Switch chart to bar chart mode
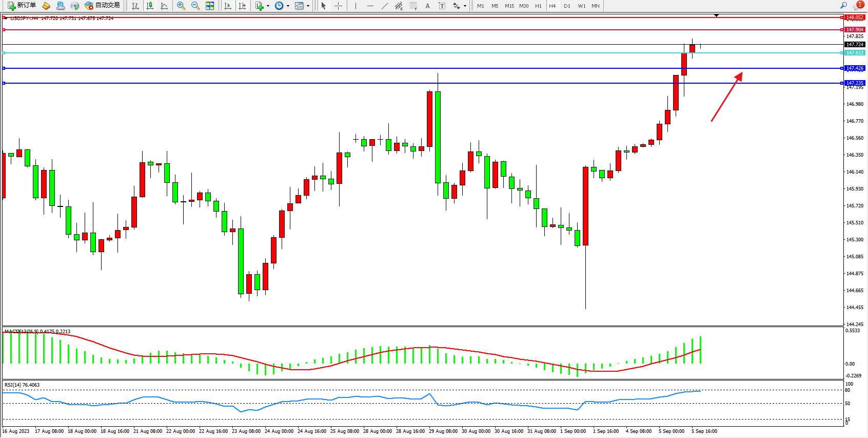Viewport: 868px width, 438px height. [x=135, y=6]
